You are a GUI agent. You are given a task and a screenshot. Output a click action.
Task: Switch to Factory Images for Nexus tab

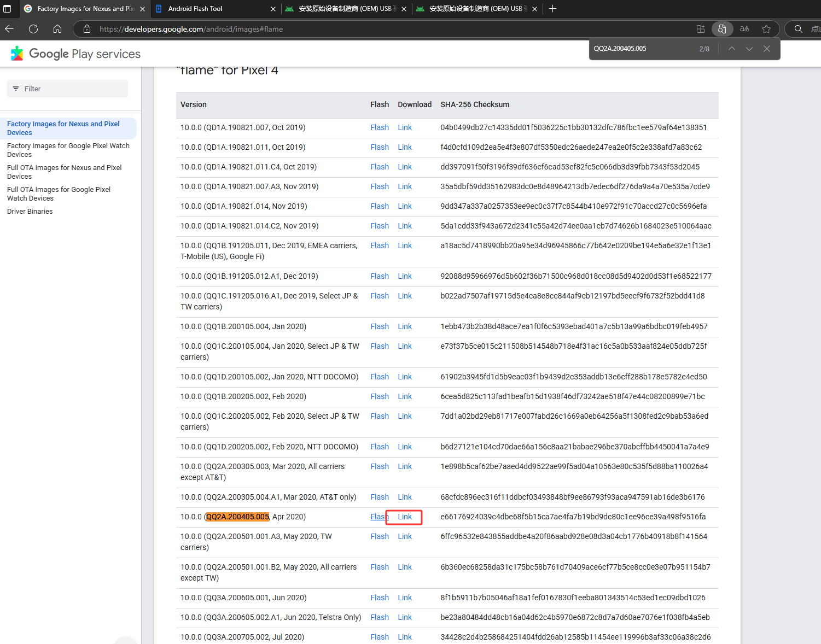[85, 9]
